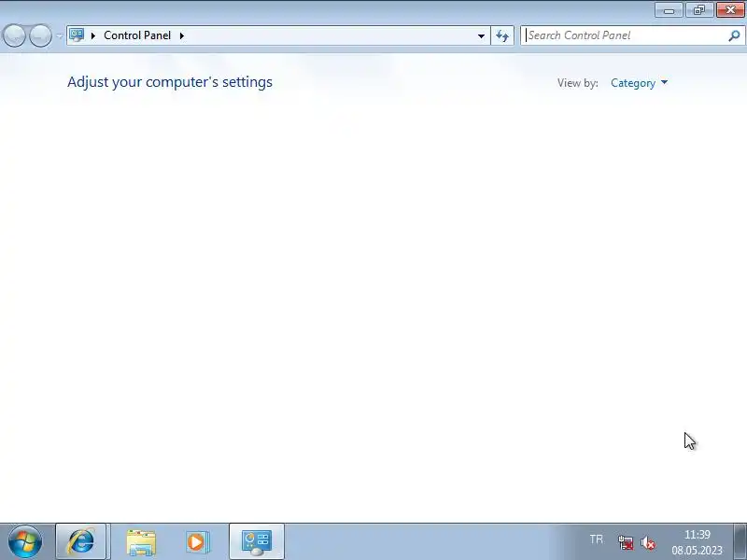Minimize the Control Panel window
The width and height of the screenshot is (747, 560).
pos(669,10)
